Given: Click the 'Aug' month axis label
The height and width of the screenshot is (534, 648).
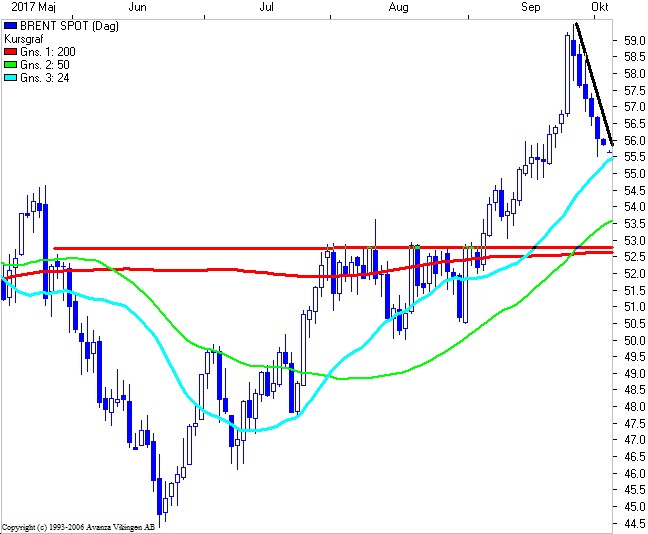Looking at the screenshot, I should [x=398, y=7].
